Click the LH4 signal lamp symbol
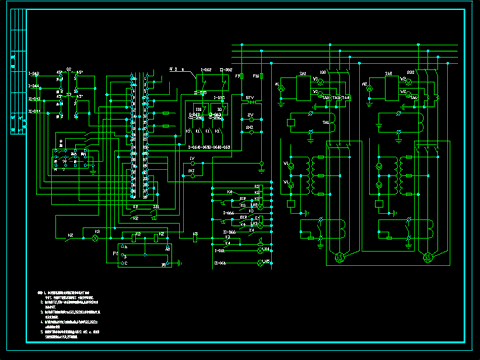 click(261, 250)
